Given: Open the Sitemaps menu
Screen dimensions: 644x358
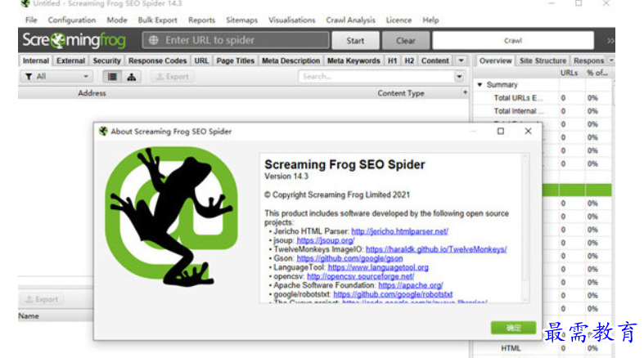Looking at the screenshot, I should [x=241, y=20].
